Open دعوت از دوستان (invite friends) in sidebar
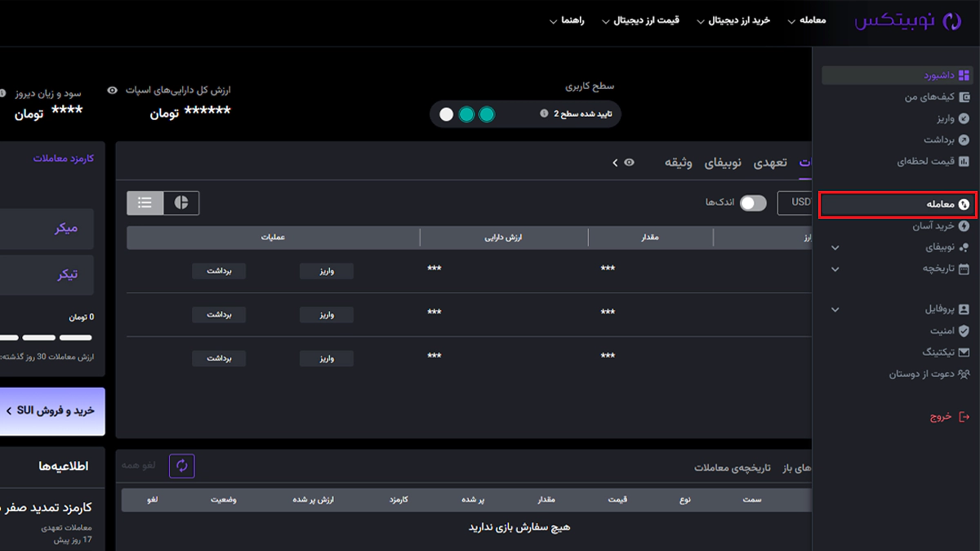This screenshot has height=551, width=980. [929, 374]
